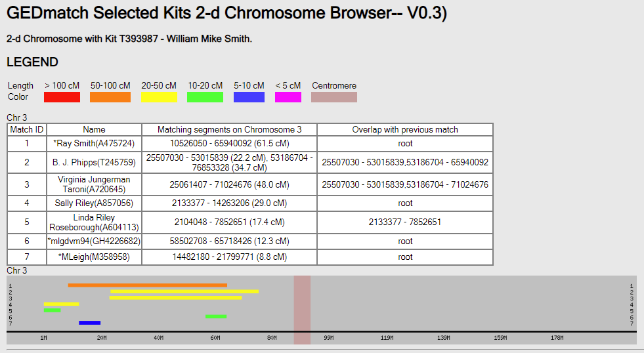Viewport: 644px width, 353px height.
Task: Click the *MLeigh(M358958) name entry
Action: pyautogui.click(x=94, y=257)
